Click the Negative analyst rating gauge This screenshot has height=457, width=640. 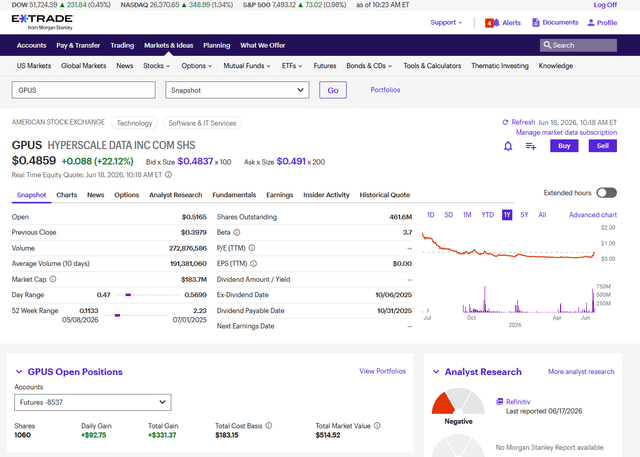pyautogui.click(x=458, y=402)
